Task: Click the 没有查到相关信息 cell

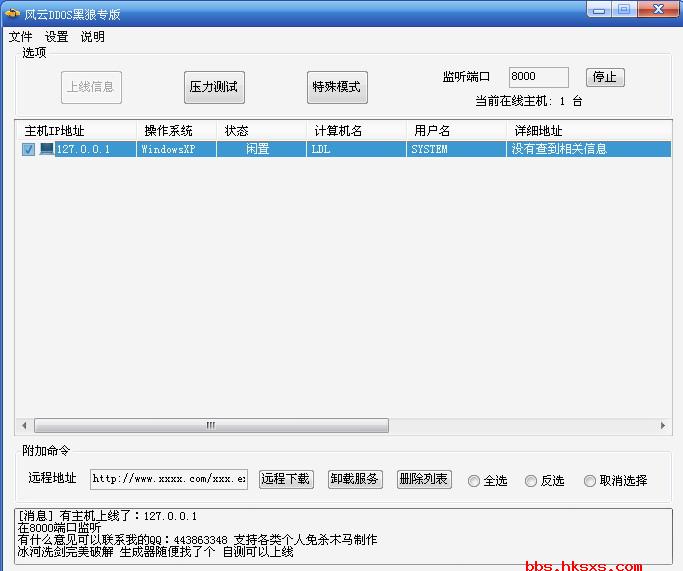Action: tap(589, 149)
